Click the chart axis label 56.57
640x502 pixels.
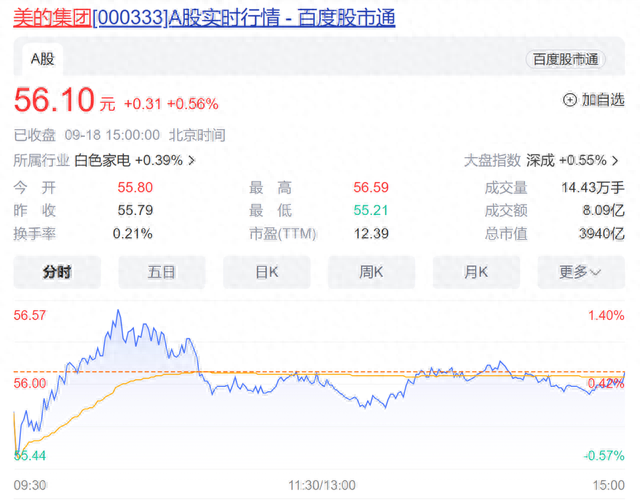30,315
